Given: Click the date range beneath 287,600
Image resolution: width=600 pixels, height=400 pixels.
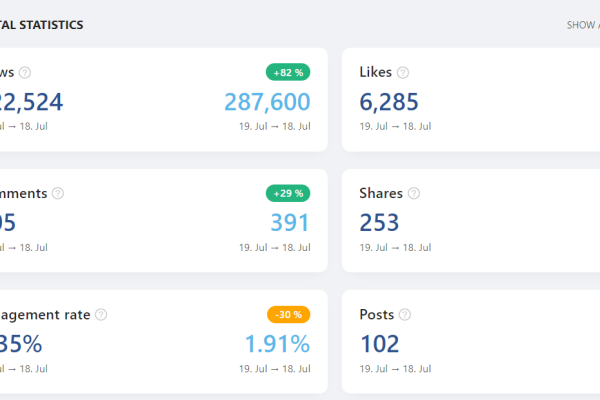Looking at the screenshot, I should (275, 126).
